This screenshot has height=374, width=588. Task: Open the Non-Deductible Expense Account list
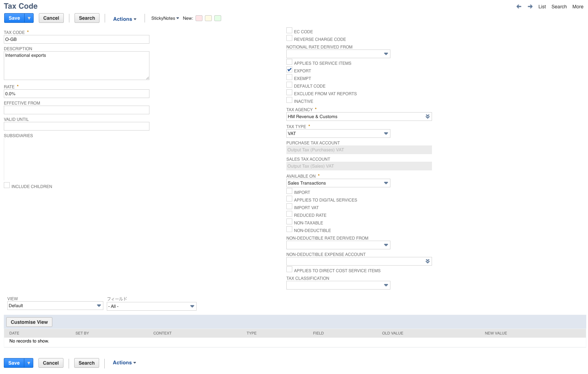coord(427,261)
